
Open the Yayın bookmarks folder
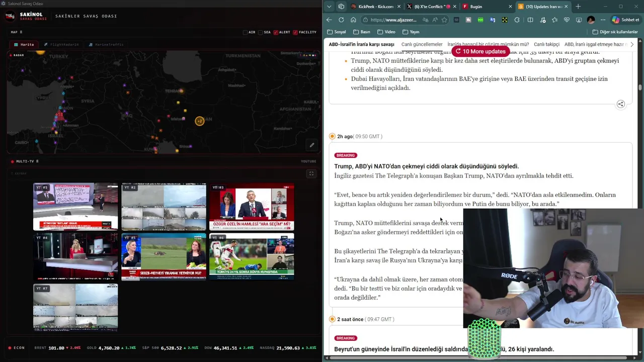(x=411, y=32)
